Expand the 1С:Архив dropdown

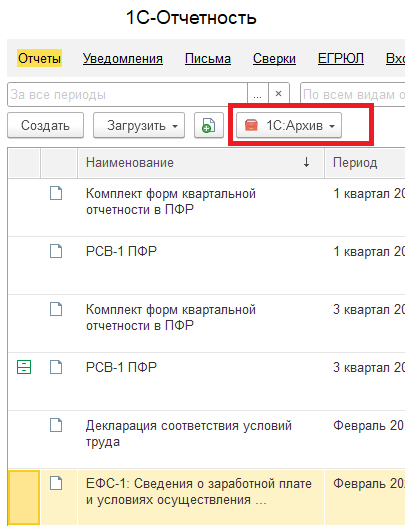click(x=289, y=125)
